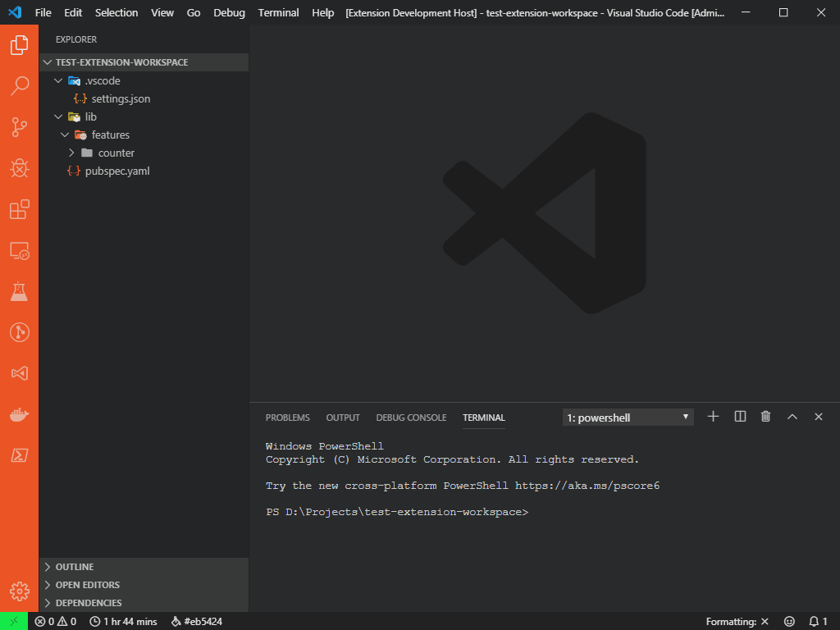Open the Manage gear icon
This screenshot has height=630, width=840.
[20, 591]
